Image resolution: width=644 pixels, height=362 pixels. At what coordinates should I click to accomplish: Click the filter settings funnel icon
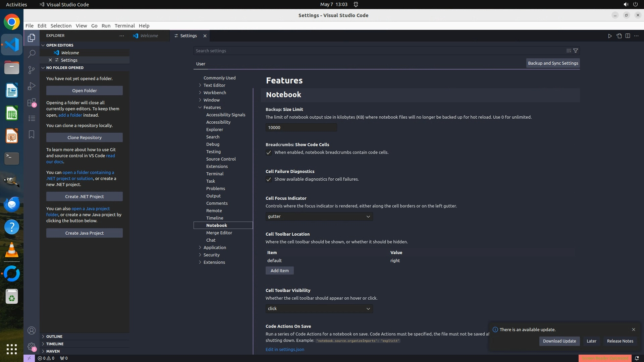[576, 51]
